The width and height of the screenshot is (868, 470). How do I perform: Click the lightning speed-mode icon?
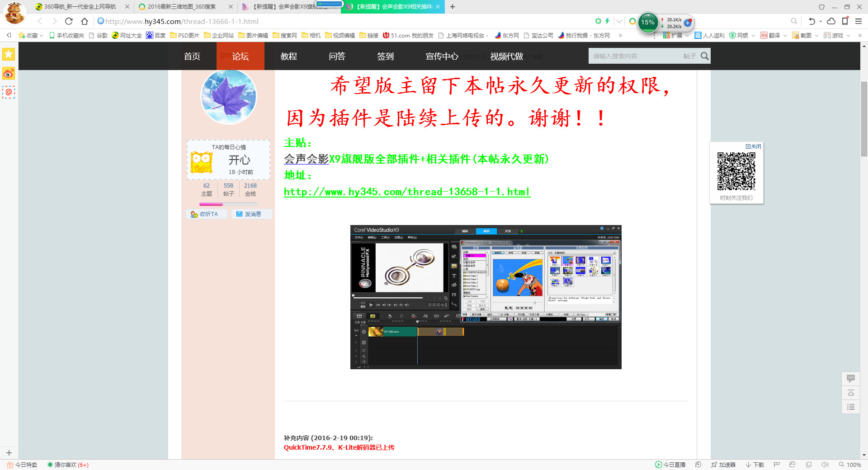[607, 21]
